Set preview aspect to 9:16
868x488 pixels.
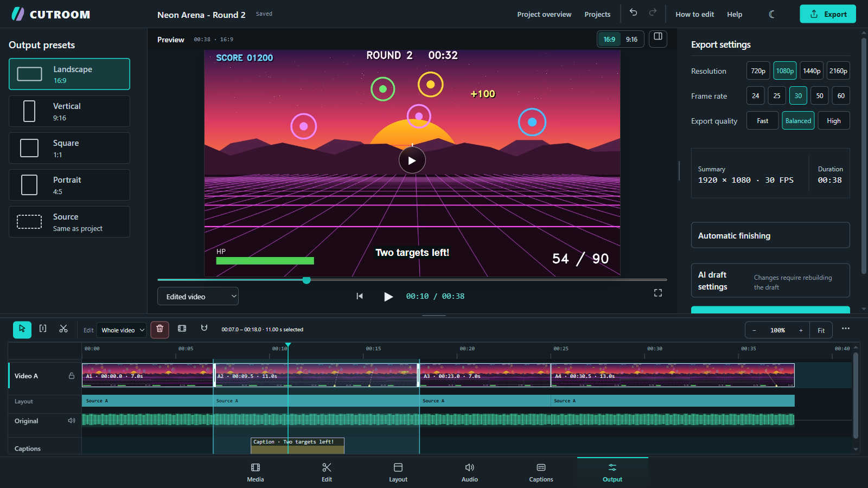[x=631, y=39]
